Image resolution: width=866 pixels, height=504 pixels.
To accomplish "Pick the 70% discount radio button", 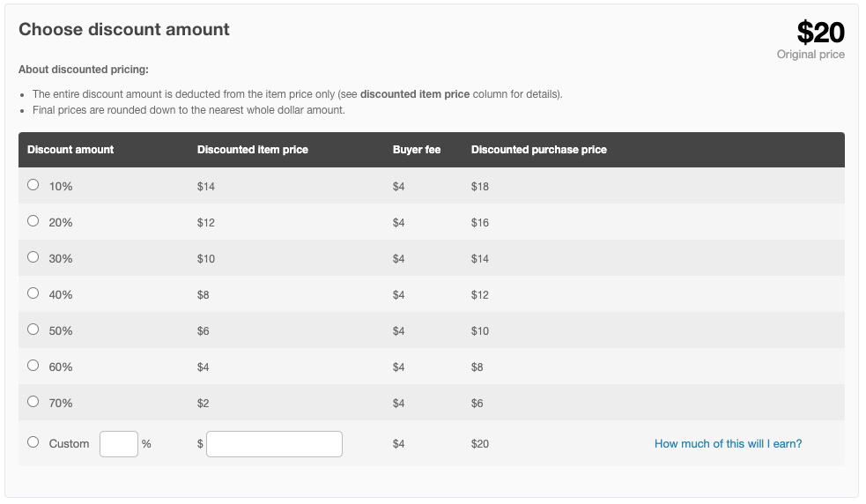I will 33,402.
